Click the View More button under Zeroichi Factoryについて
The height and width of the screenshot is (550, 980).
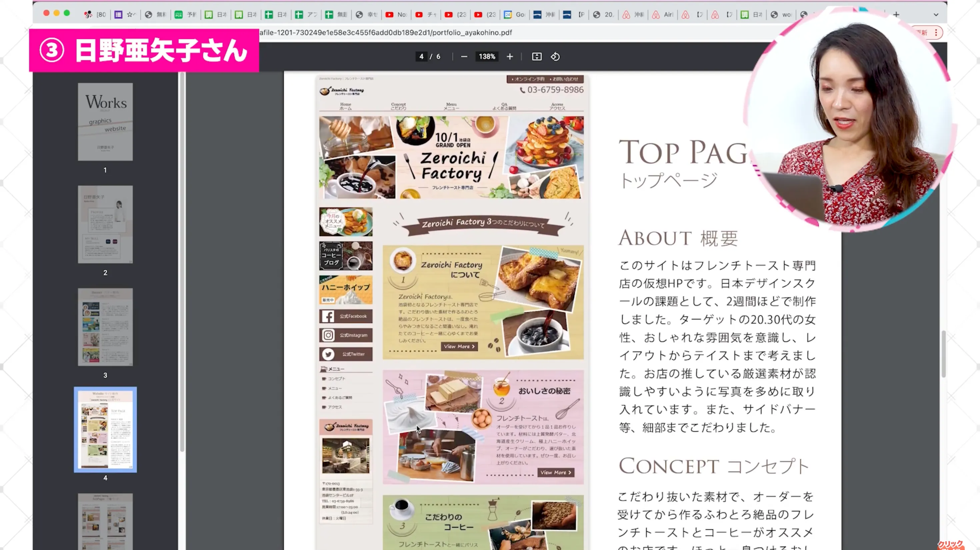point(459,347)
